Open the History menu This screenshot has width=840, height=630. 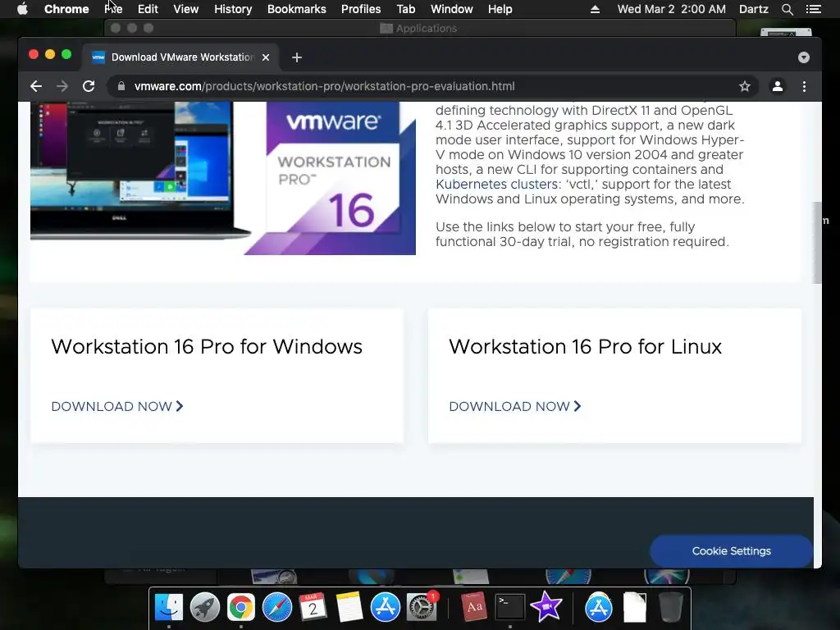233,9
